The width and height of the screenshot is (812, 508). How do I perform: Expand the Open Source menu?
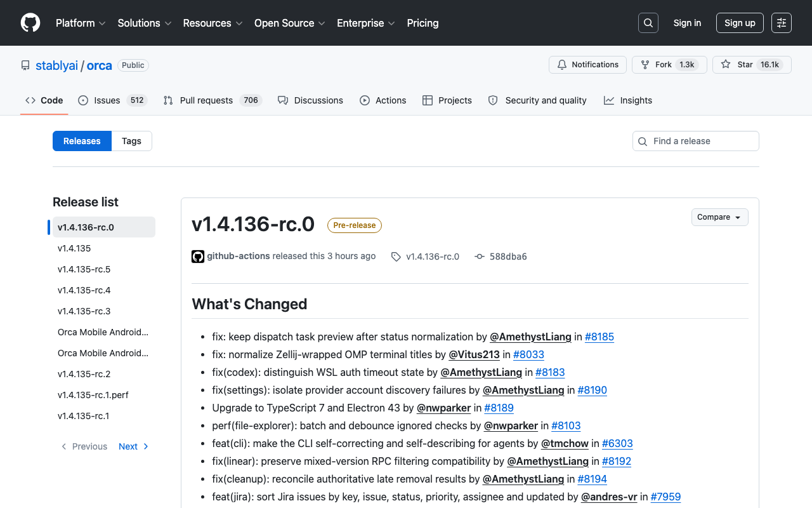(x=290, y=23)
